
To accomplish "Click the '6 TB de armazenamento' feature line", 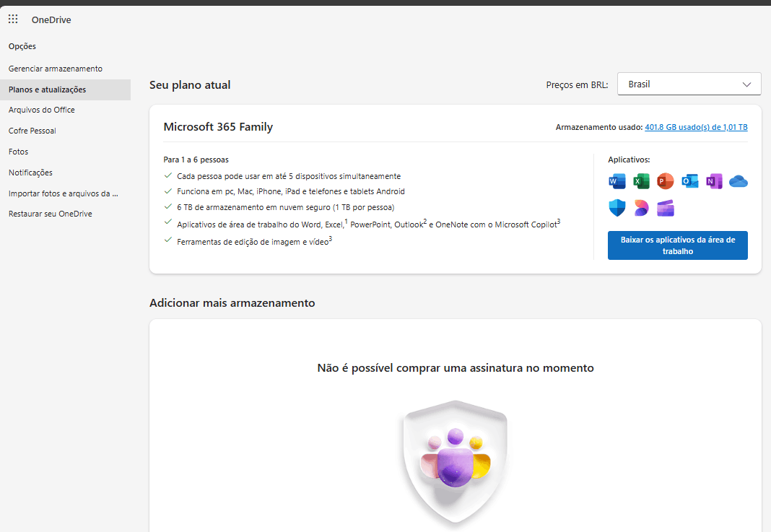I will tap(286, 207).
